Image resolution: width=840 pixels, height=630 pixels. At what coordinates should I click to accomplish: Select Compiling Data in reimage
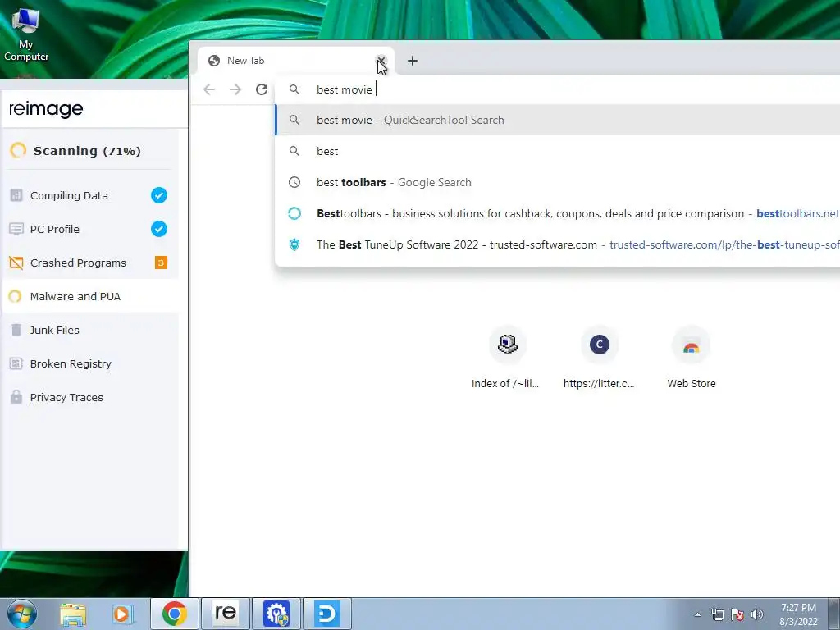point(89,195)
